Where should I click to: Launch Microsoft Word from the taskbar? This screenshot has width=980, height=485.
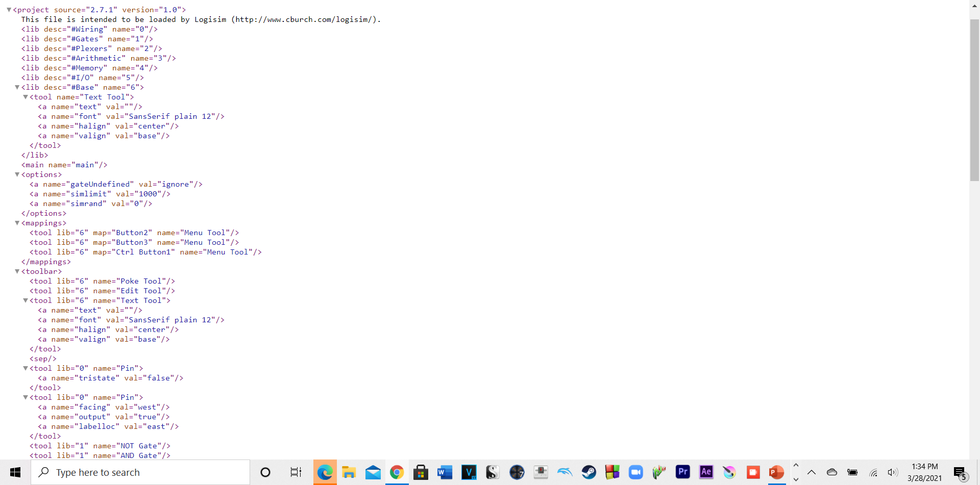click(445, 472)
